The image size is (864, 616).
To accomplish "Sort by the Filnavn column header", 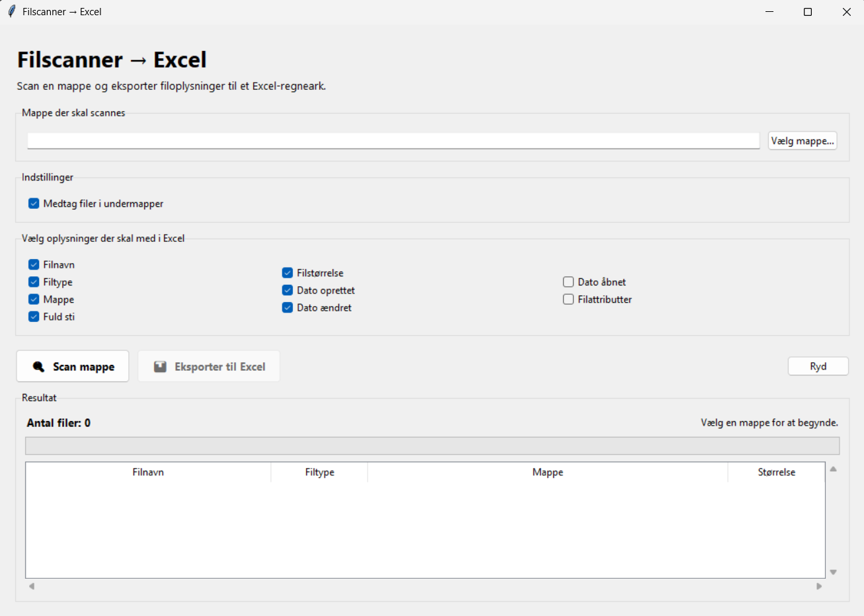I will tap(148, 472).
